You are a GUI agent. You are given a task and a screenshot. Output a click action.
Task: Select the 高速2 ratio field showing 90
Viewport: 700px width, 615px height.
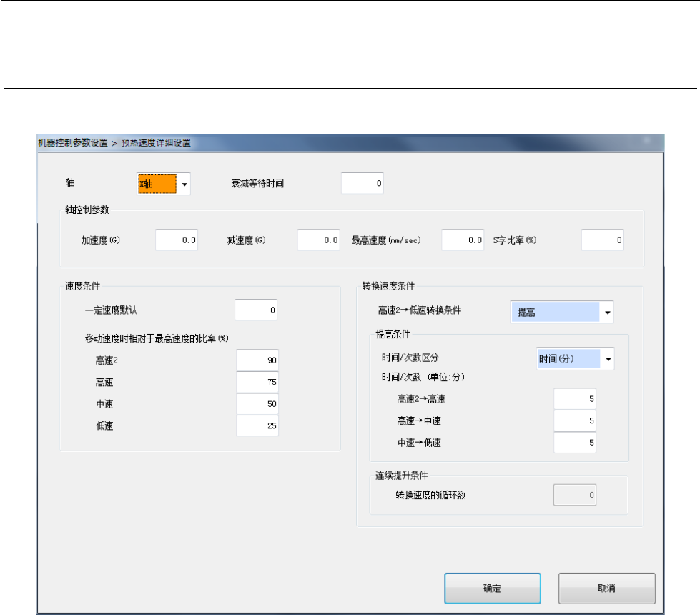[257, 360]
